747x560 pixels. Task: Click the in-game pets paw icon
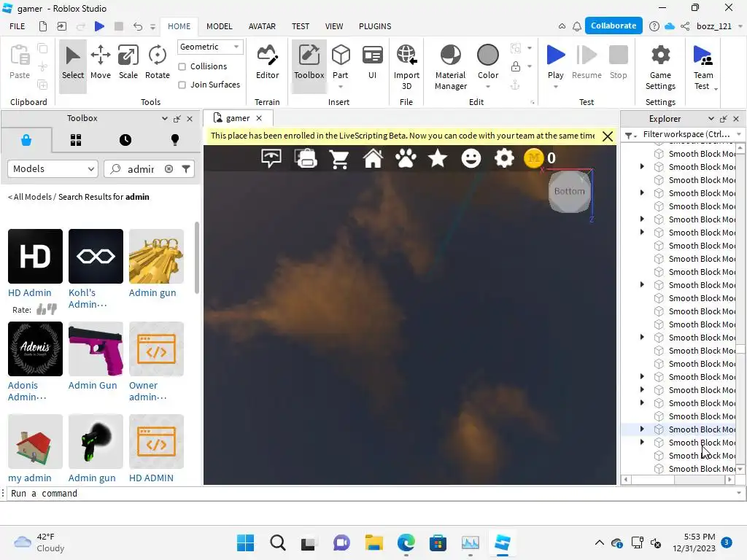coord(406,158)
